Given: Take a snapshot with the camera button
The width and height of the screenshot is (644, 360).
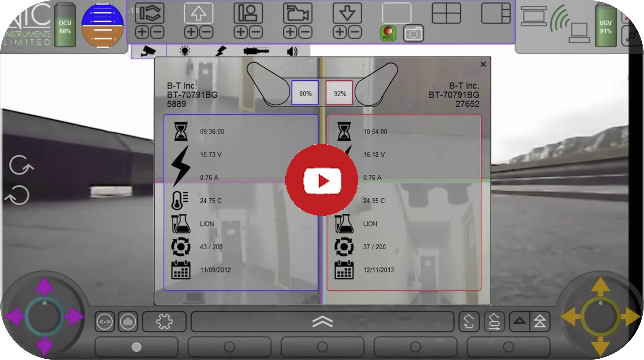Looking at the screenshot, I should click(413, 33).
